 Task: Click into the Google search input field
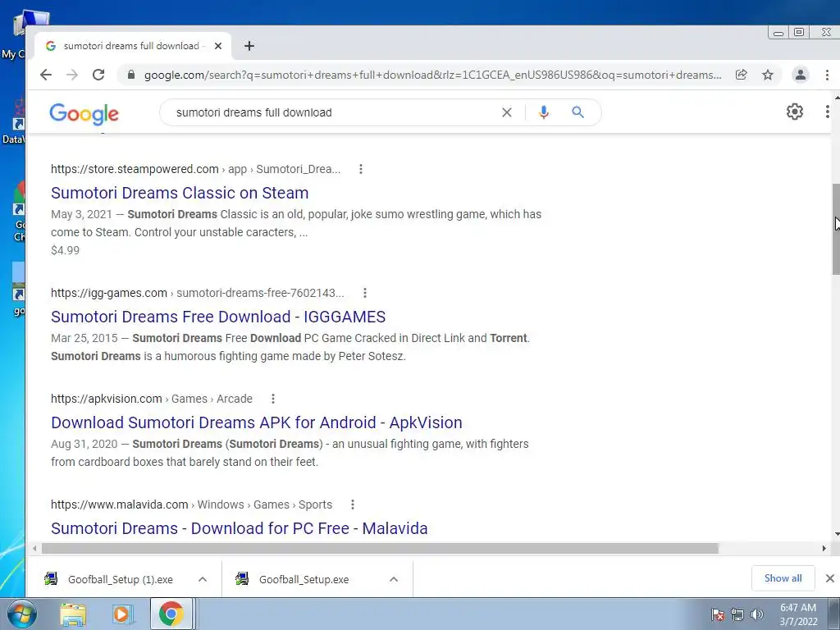[332, 112]
